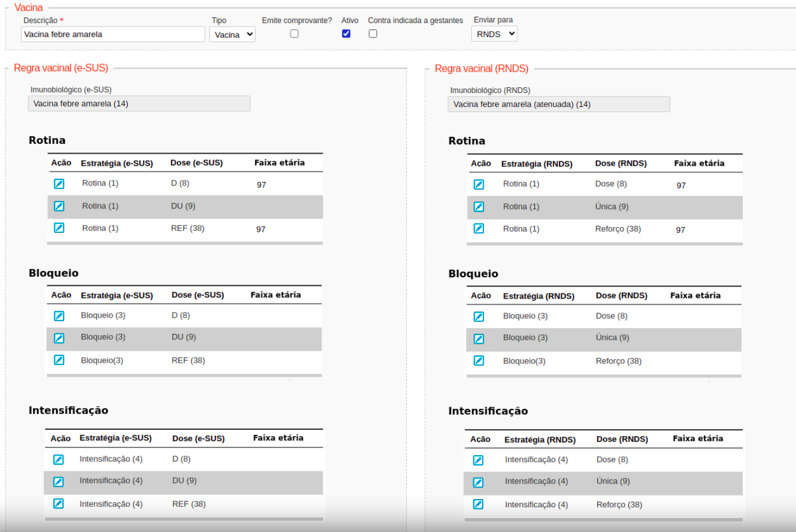This screenshot has height=532, width=796.
Task: Edit e-SUS Intensificação row with dose REF (38)
Action: (x=58, y=504)
